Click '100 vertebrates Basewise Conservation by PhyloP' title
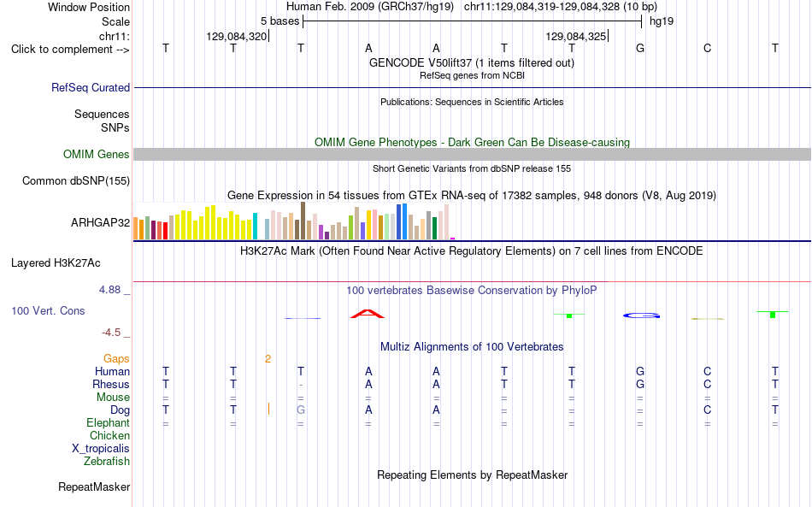The image size is (812, 507). (x=471, y=291)
